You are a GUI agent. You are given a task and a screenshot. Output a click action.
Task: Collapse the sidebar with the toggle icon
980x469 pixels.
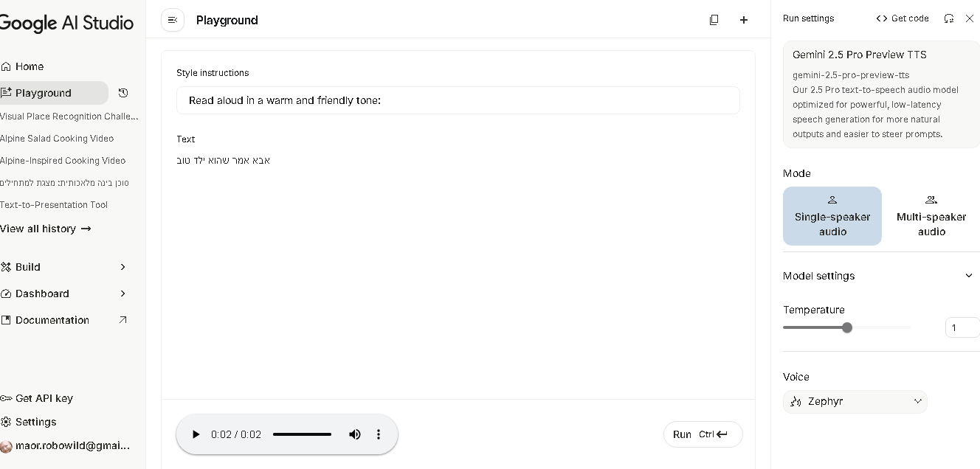pos(173,20)
